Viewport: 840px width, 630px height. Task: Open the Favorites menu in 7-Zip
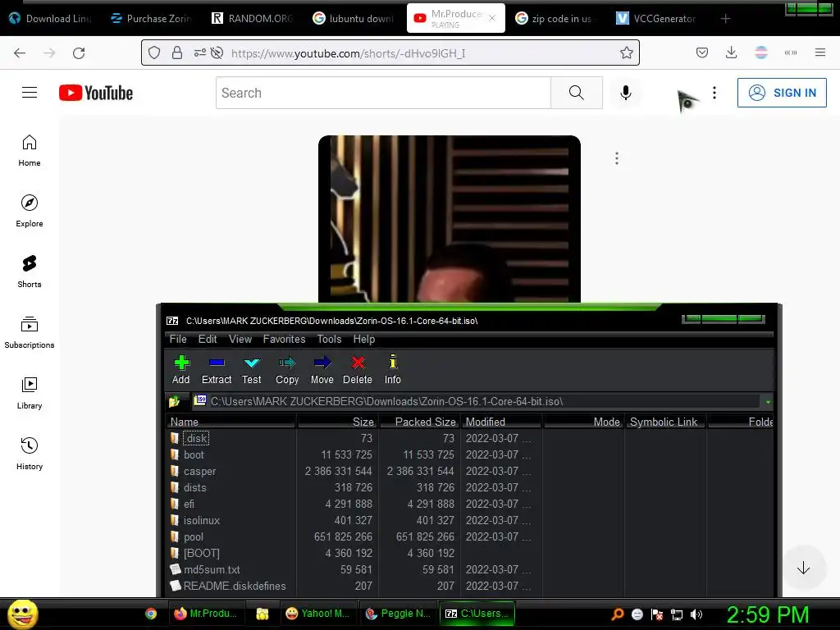[284, 339]
